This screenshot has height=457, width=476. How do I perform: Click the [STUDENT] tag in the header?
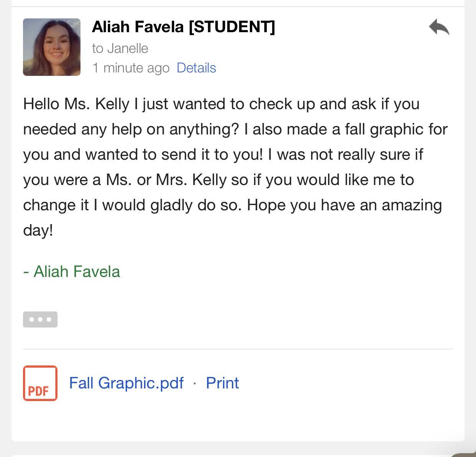[x=232, y=27]
